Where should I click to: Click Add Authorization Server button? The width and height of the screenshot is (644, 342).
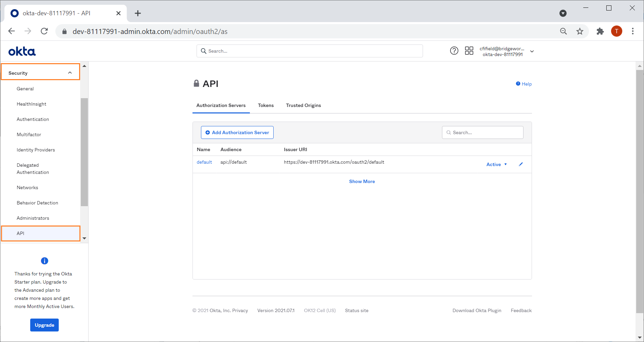click(237, 132)
